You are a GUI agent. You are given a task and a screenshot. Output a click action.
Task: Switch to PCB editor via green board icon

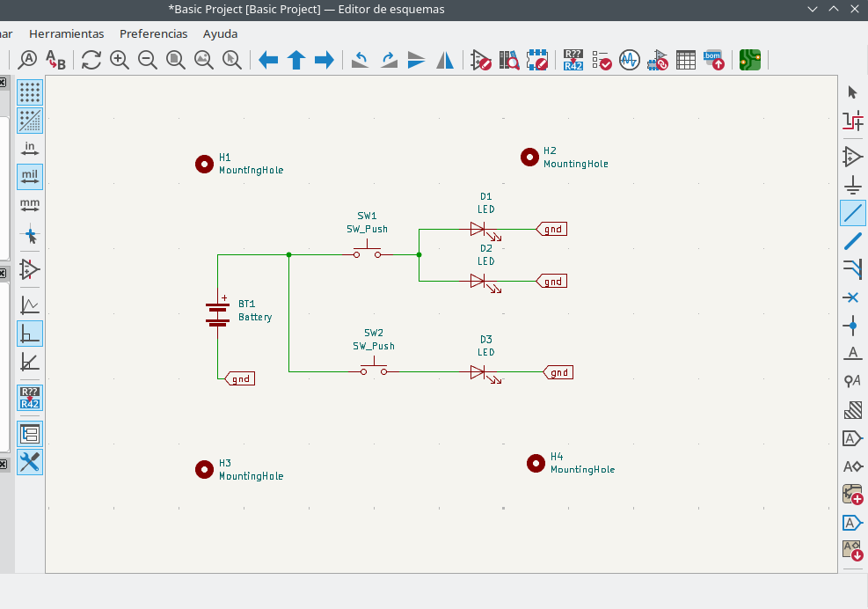(x=749, y=60)
